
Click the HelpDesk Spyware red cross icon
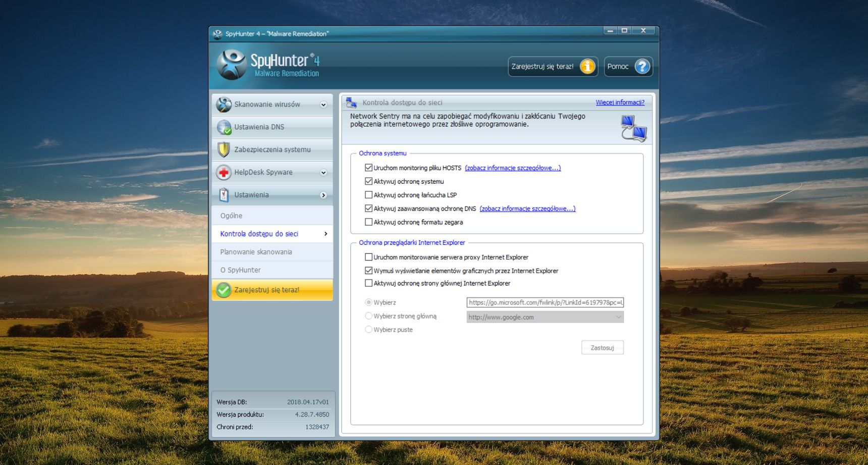tap(224, 172)
